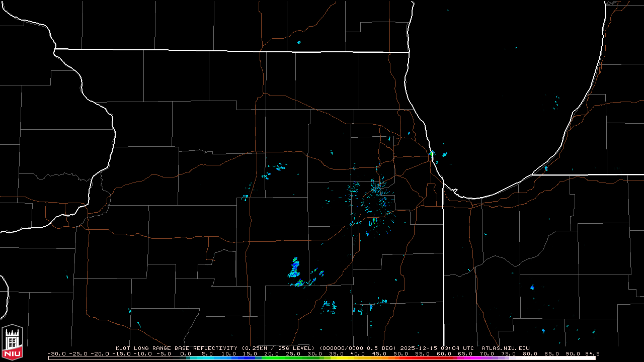Click the radar echo on the Chicago lakeshore

click(x=432, y=153)
